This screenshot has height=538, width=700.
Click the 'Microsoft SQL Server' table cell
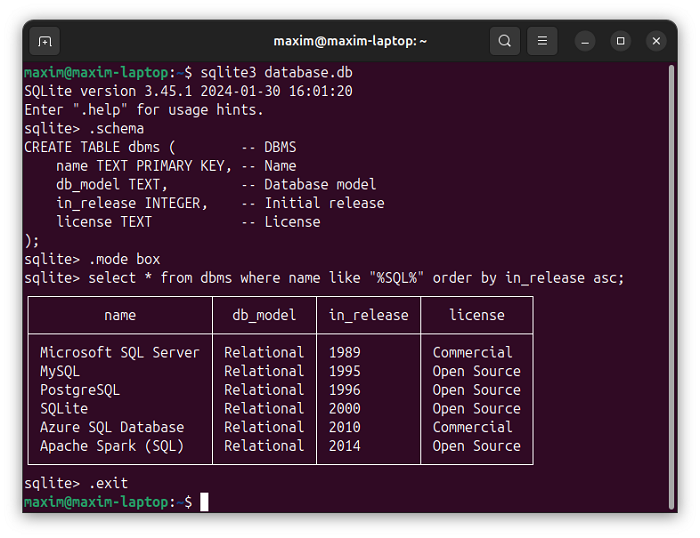pos(119,352)
